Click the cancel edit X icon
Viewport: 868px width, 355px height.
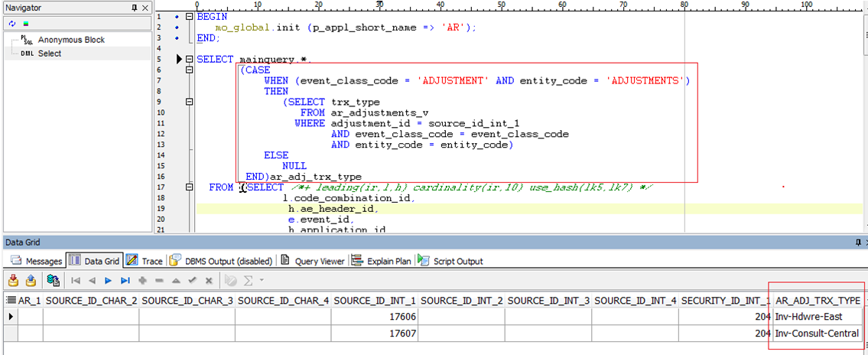tap(209, 281)
